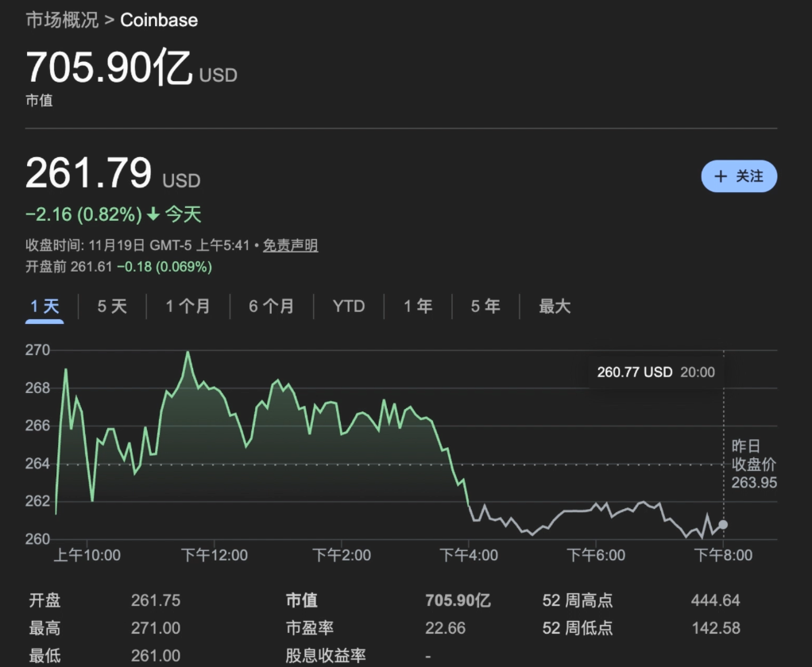812x667 pixels.
Task: Click the 市盈率 value 22.66
Action: (x=445, y=628)
